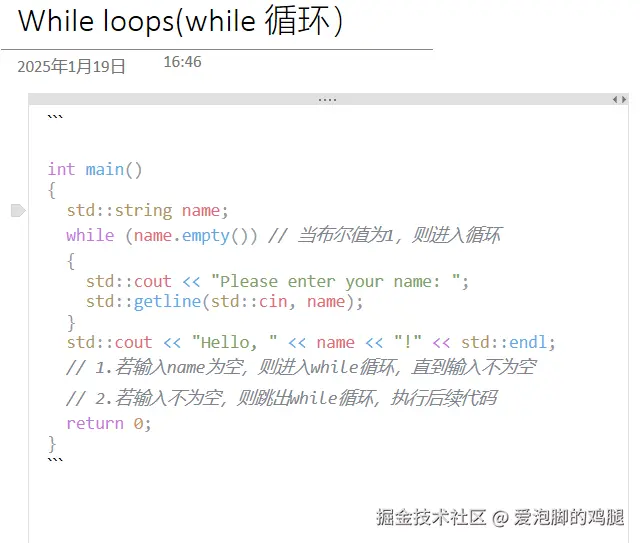
Task: Click the string "Please enter your name: "
Action: point(336,281)
